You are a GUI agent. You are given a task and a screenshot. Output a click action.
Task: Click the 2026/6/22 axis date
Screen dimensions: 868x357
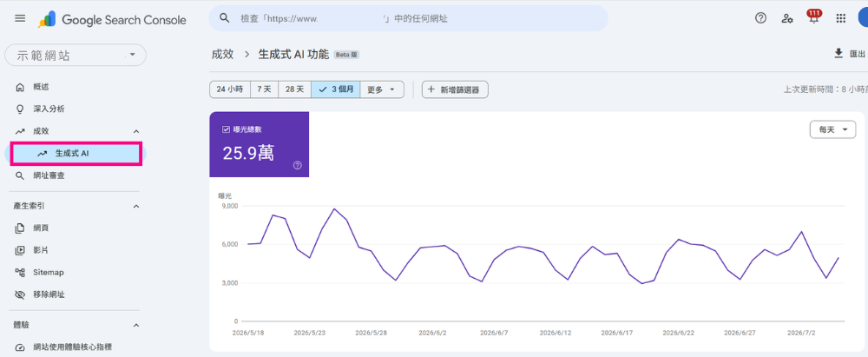pos(678,334)
